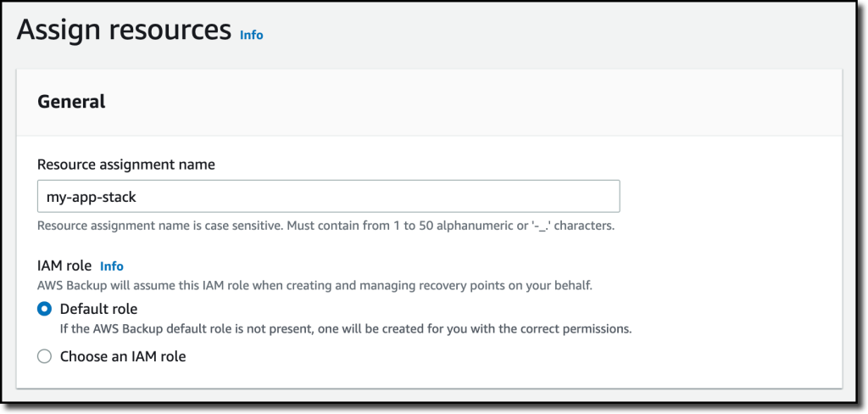Click the gray General panel header bar
The height and width of the screenshot is (414, 868).
429,103
